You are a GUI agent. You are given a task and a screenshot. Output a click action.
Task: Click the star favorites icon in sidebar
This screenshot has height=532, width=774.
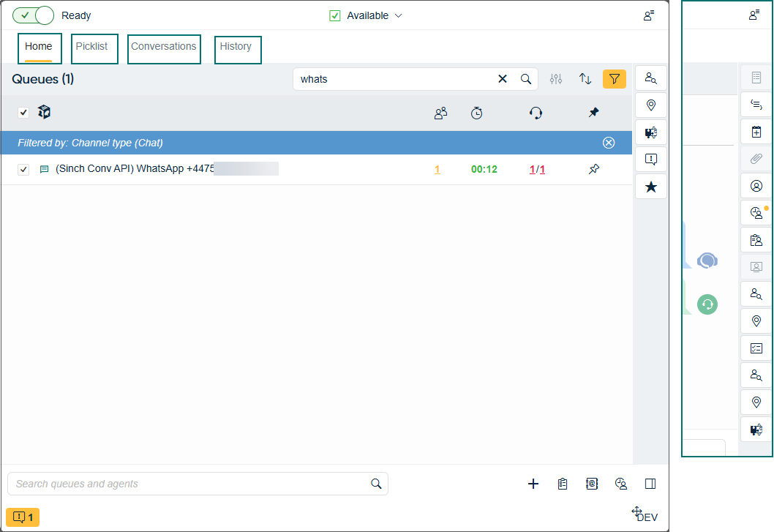650,187
